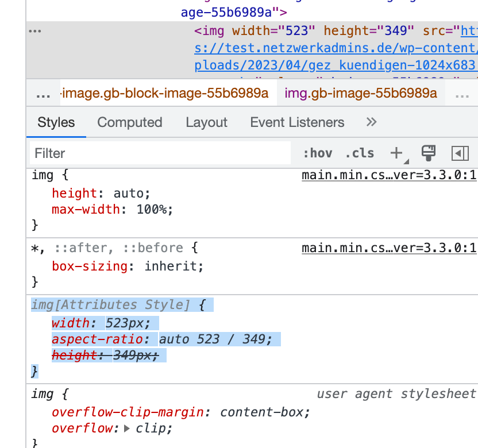Click the three-dot menu beside img element
478x448 pixels.
34,31
